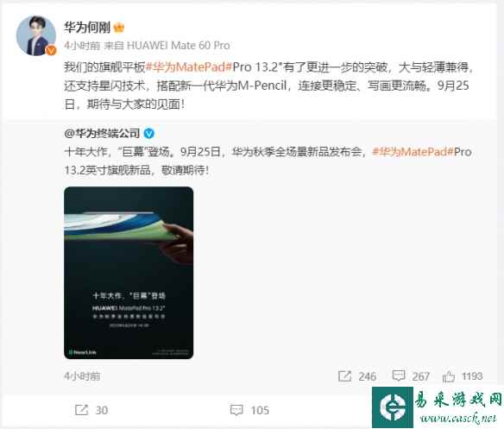Like the quoted post with 1193 likes
Screen dimensions: 504x429
pyautogui.click(x=449, y=376)
